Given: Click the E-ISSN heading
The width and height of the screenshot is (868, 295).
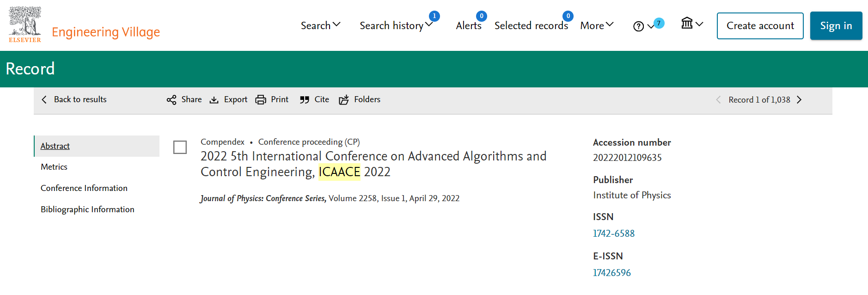Looking at the screenshot, I should pos(608,256).
